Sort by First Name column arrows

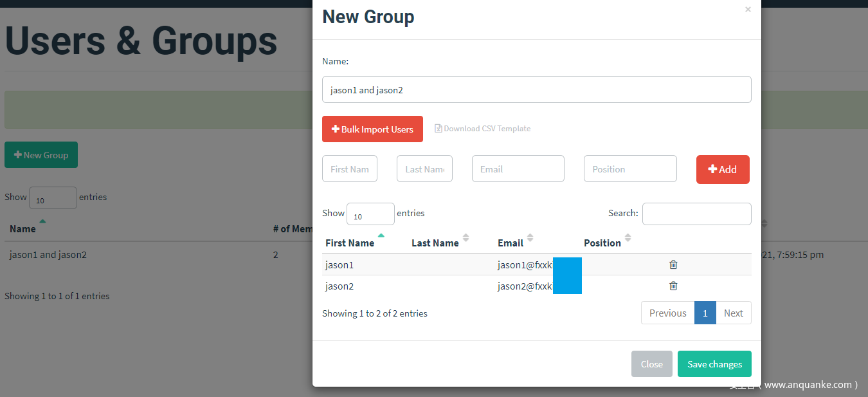(x=381, y=237)
